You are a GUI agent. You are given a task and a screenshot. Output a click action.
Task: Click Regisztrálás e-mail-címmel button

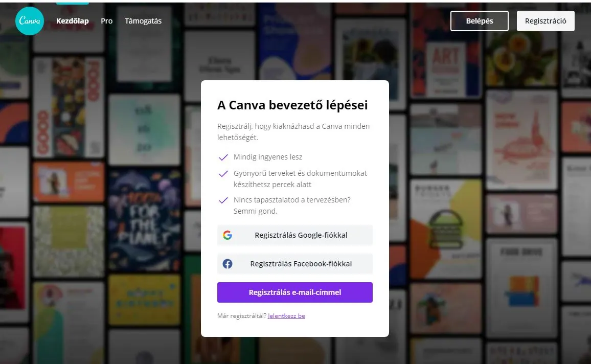295,292
